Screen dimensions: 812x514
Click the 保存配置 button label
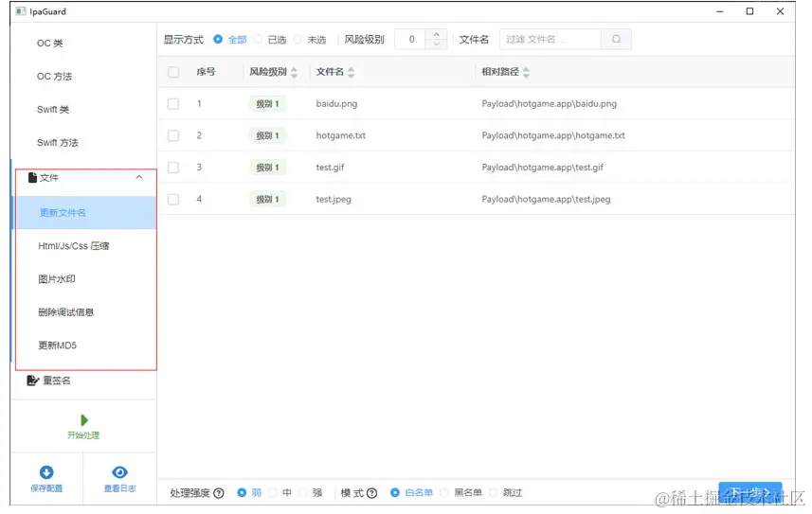coord(46,488)
